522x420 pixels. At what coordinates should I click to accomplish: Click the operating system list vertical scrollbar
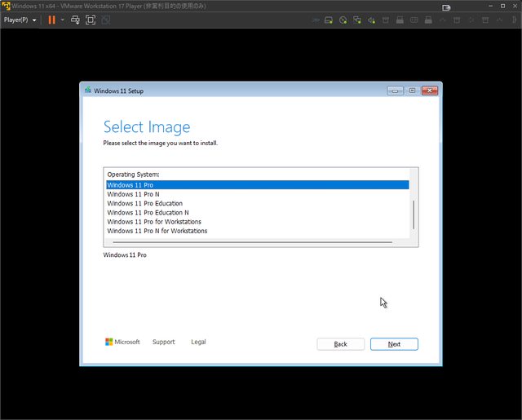tap(414, 214)
